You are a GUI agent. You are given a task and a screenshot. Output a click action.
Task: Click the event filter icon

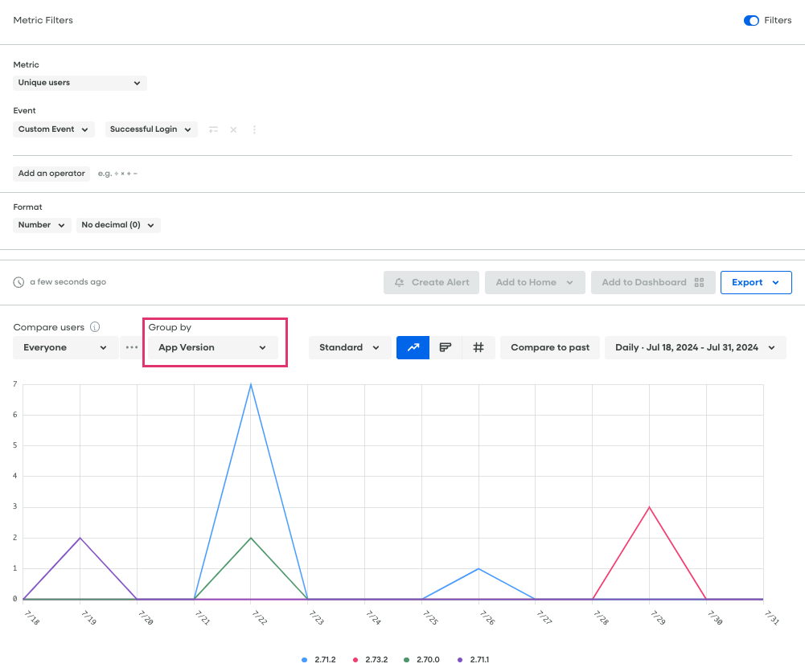click(x=214, y=129)
